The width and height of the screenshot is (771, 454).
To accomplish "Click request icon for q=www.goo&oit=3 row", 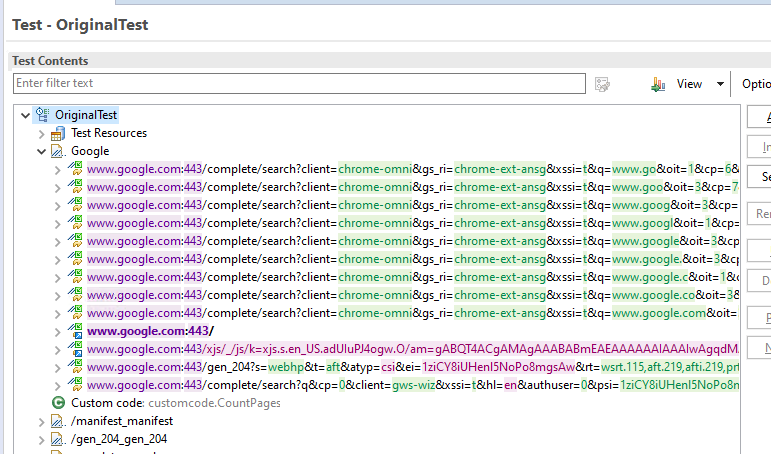I will 75,187.
